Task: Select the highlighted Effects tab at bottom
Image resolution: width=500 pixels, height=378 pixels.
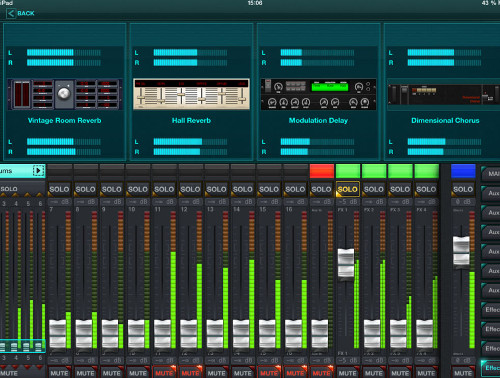Action: click(x=491, y=368)
